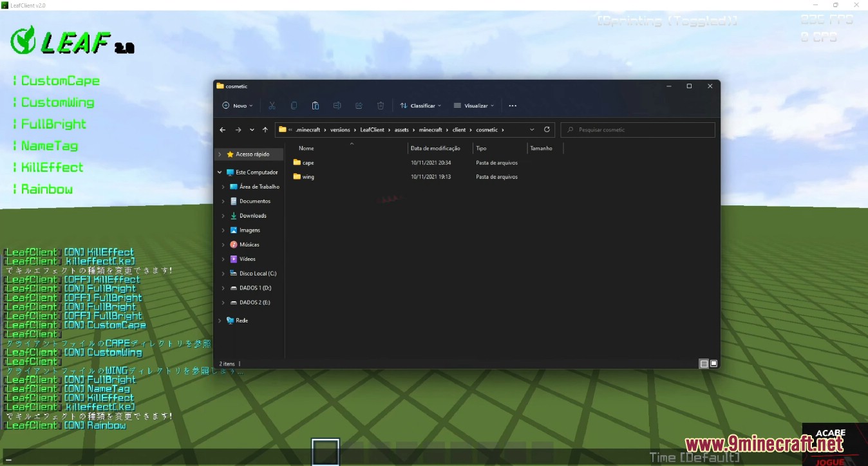The height and width of the screenshot is (466, 868).
Task: Go up one folder level
Action: tap(265, 129)
